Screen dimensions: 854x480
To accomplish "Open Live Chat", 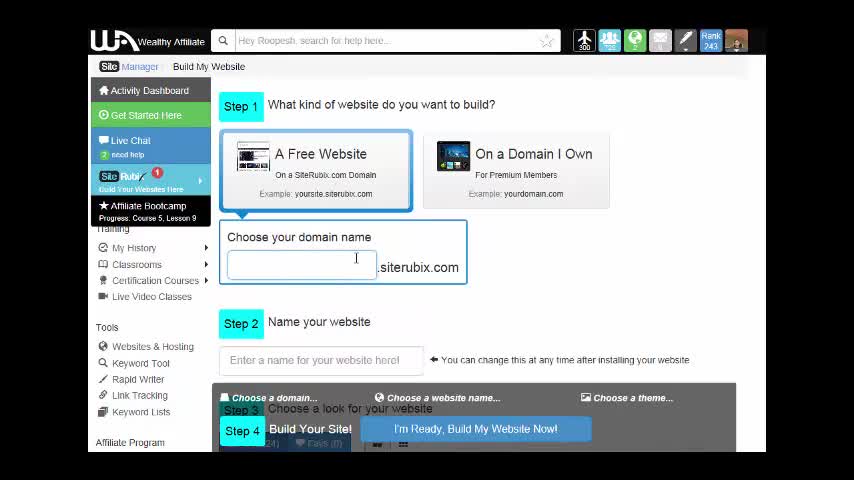I will 151,146.
